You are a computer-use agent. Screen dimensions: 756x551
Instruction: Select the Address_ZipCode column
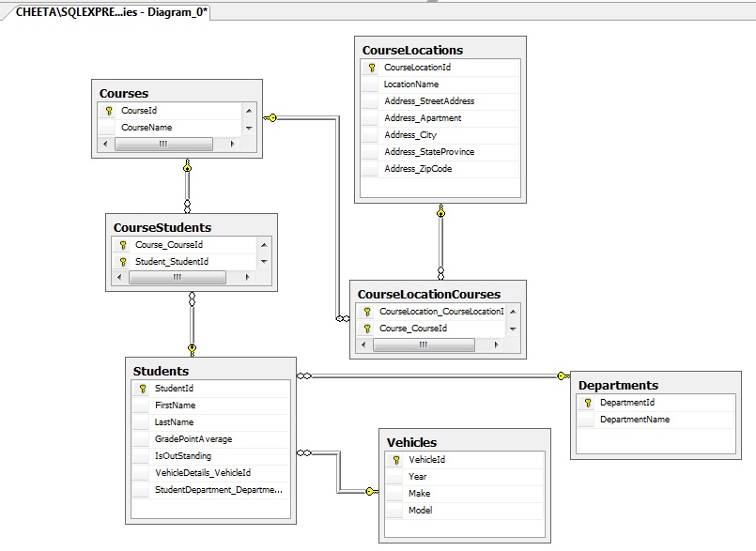point(440,169)
